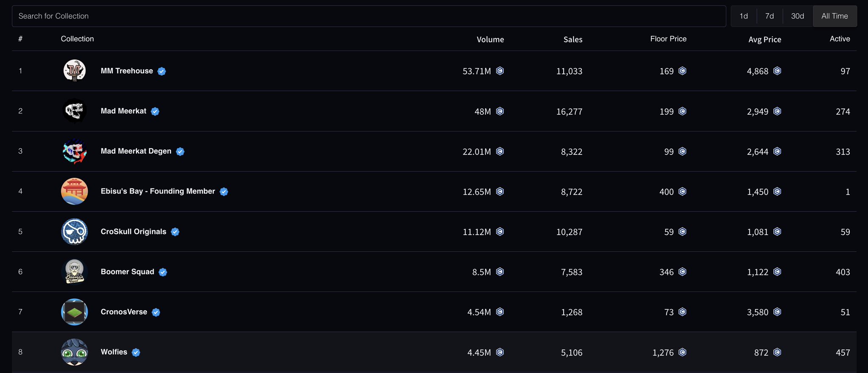Click the verified badge next to MM Treehouse
The image size is (868, 373).
[x=162, y=71]
